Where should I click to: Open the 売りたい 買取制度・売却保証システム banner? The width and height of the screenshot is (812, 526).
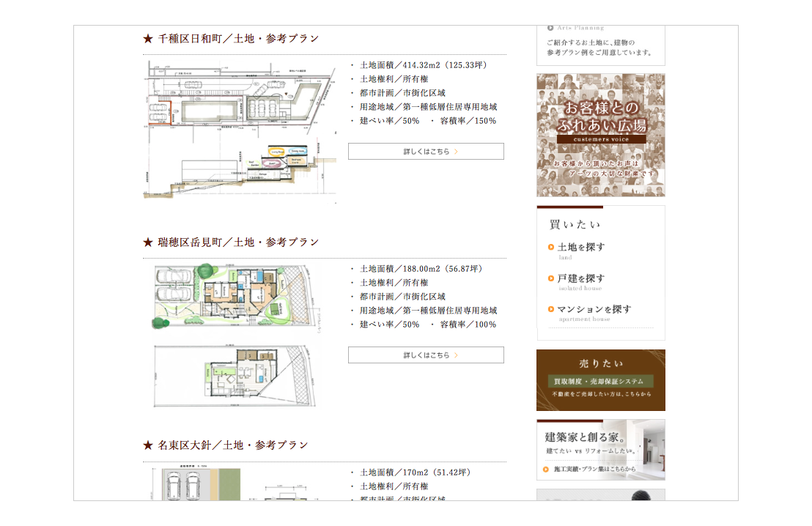(600, 380)
